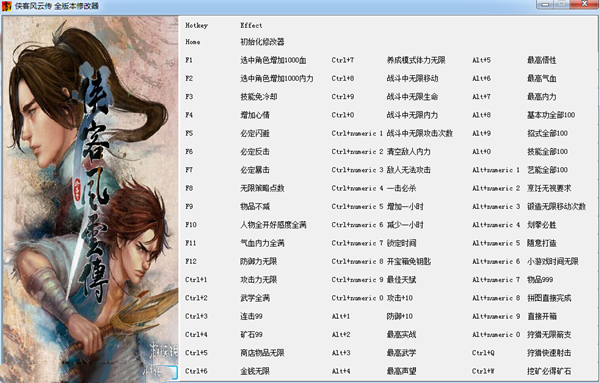
Task: Click the 侠客风云传 game cover artwork
Action: click(x=90, y=199)
